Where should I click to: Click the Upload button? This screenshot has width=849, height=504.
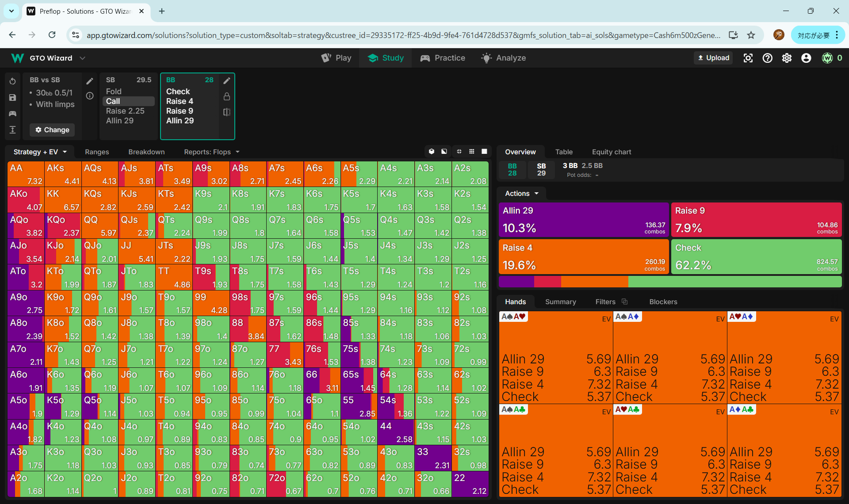(713, 58)
